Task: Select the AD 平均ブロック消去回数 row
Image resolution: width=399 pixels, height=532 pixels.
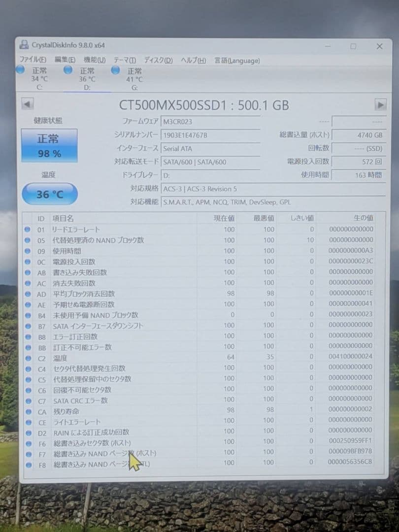Action: point(199,294)
